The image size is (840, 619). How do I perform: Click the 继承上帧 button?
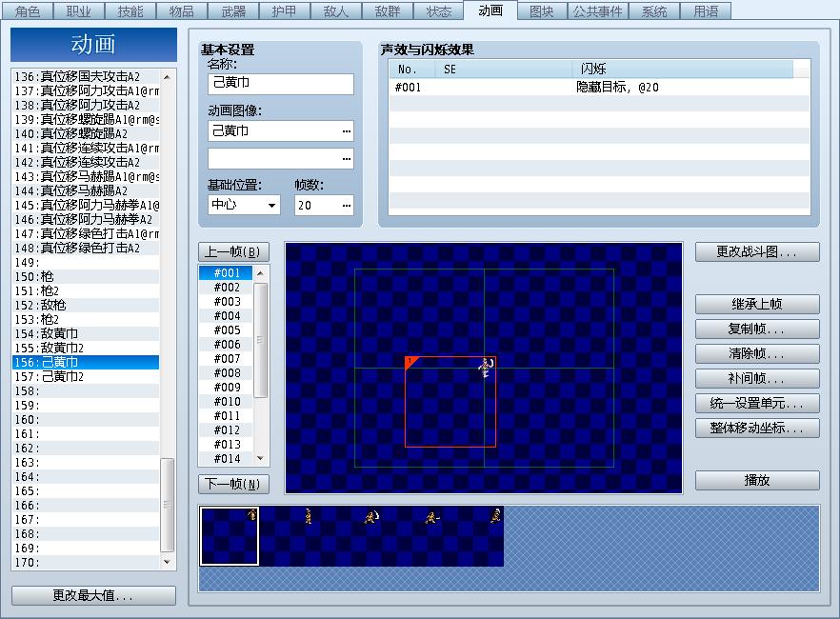(x=757, y=304)
